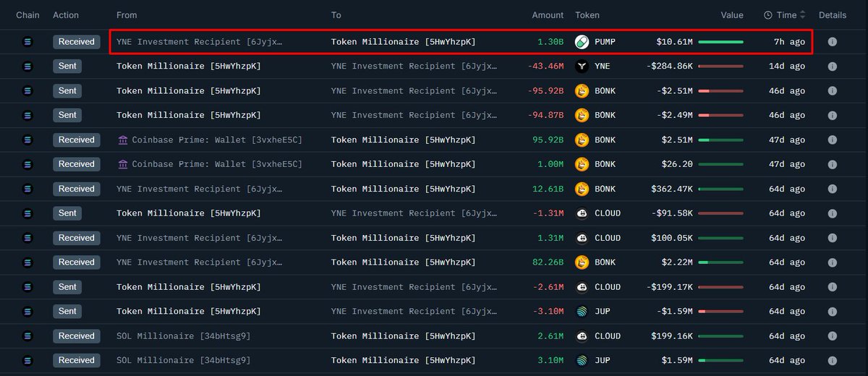Click Sent badge on the -3.10M JUP row
The image size is (868, 376).
[x=67, y=311]
